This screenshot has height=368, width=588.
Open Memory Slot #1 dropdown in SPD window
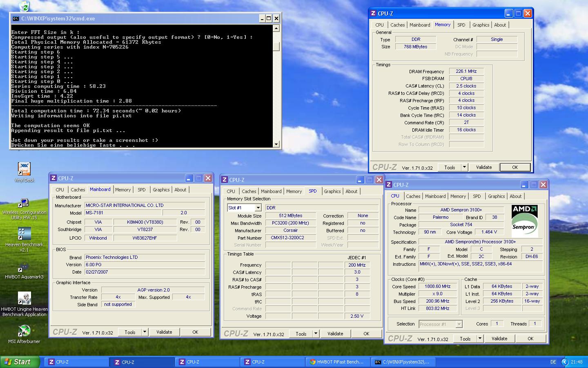pyautogui.click(x=258, y=208)
